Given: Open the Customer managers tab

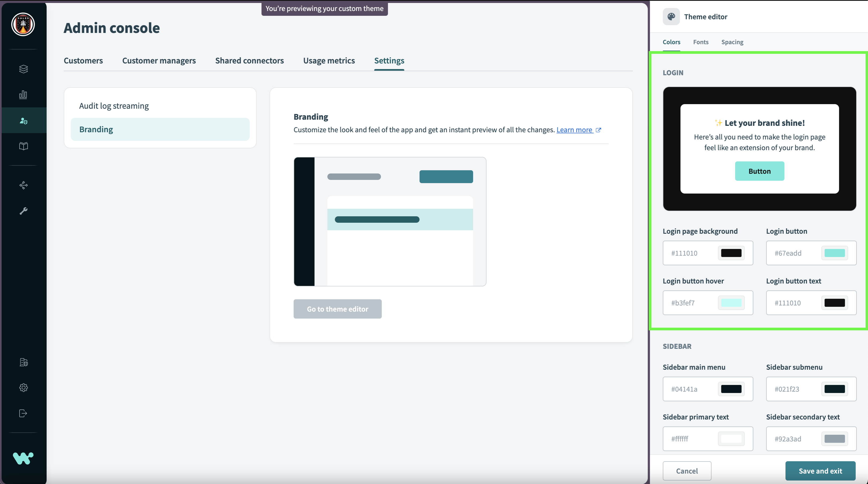Looking at the screenshot, I should [159, 61].
